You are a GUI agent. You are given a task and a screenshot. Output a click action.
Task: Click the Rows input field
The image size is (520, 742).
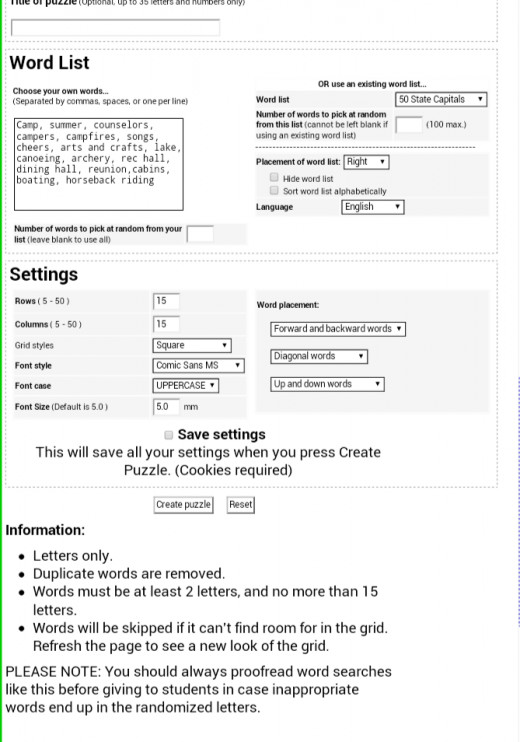[166, 301]
